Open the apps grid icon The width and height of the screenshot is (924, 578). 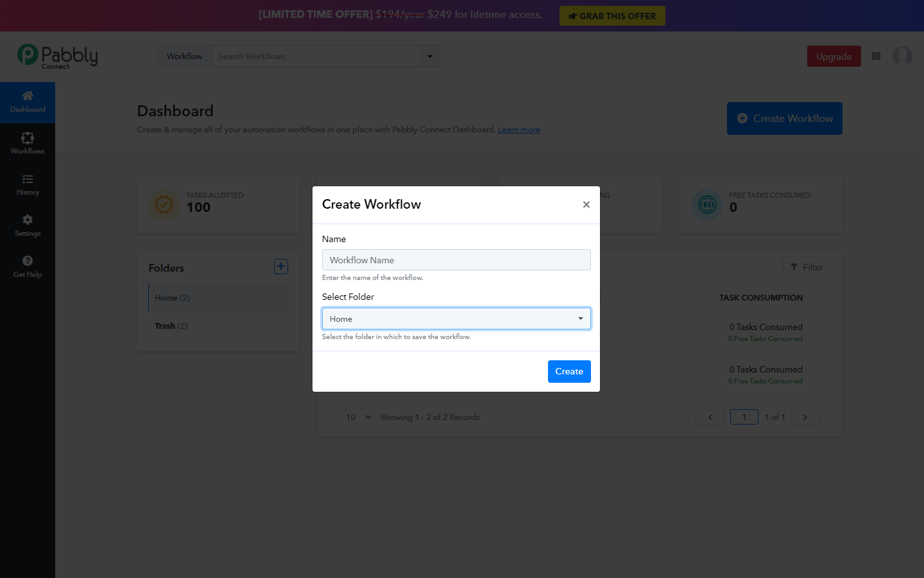tap(876, 57)
